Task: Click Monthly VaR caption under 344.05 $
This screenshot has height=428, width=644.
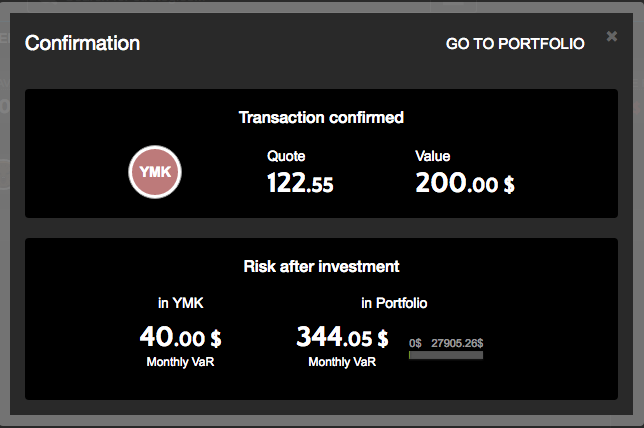Action: pyautogui.click(x=342, y=361)
